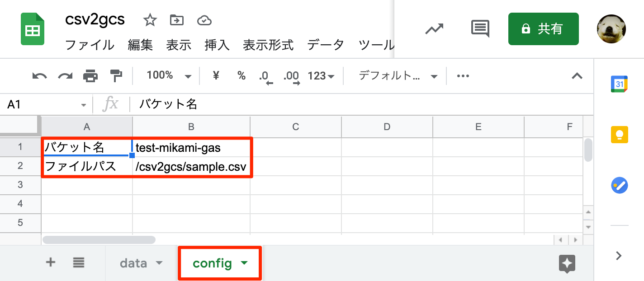Click the 共有 share button
The height and width of the screenshot is (281, 644).
[543, 28]
